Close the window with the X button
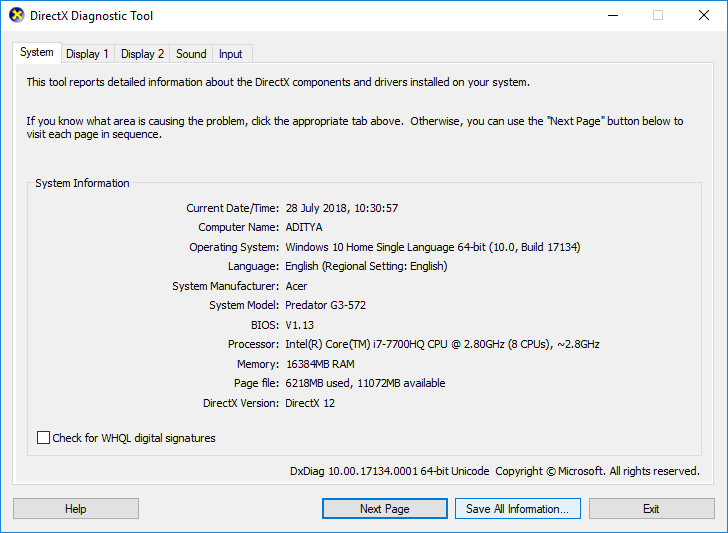Screen dimensions: 728x533 click(703, 16)
